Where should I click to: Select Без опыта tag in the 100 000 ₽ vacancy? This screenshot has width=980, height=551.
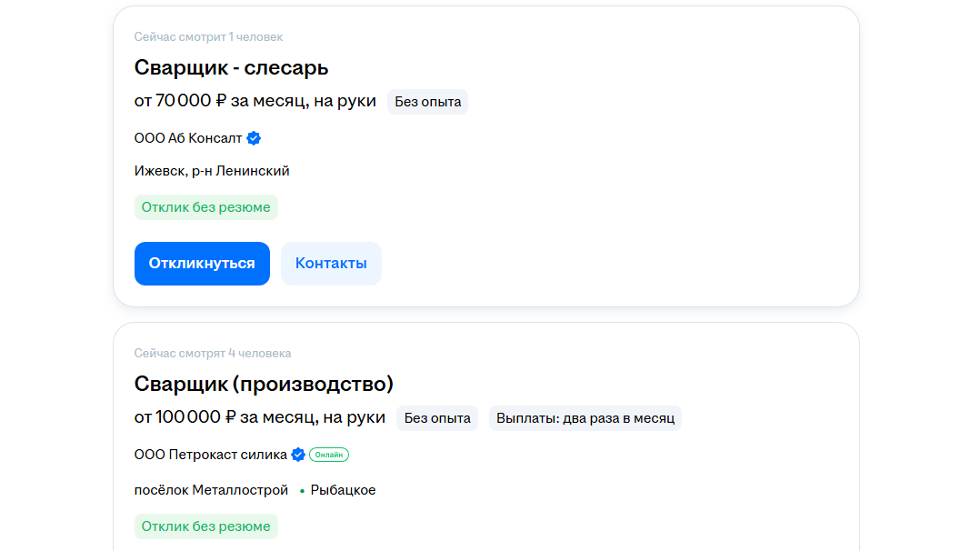(437, 418)
